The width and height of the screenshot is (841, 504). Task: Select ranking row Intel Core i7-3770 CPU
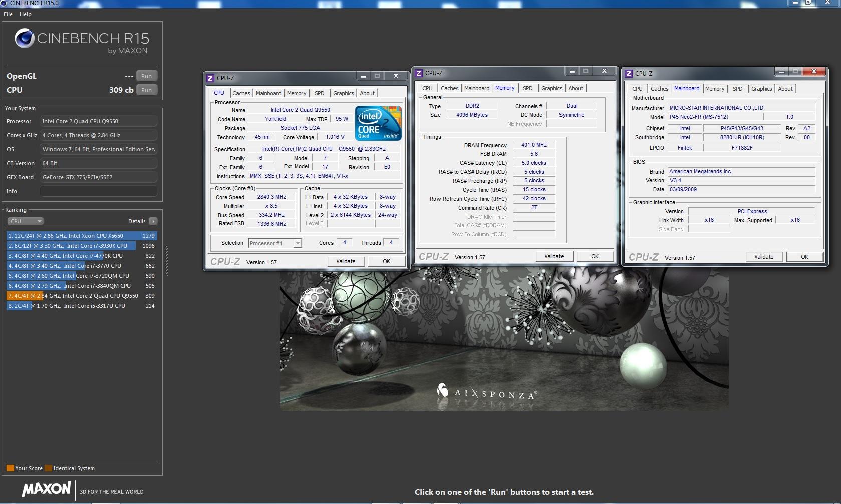point(82,266)
